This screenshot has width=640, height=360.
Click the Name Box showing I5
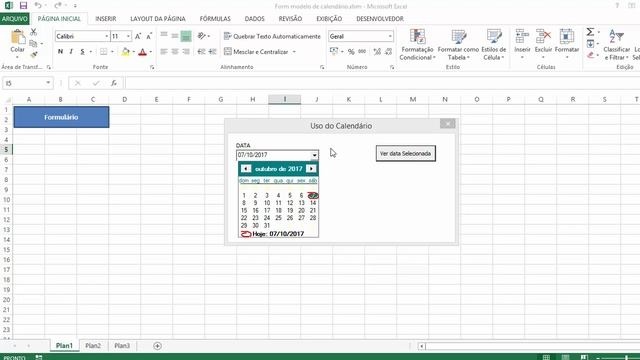coord(27,83)
